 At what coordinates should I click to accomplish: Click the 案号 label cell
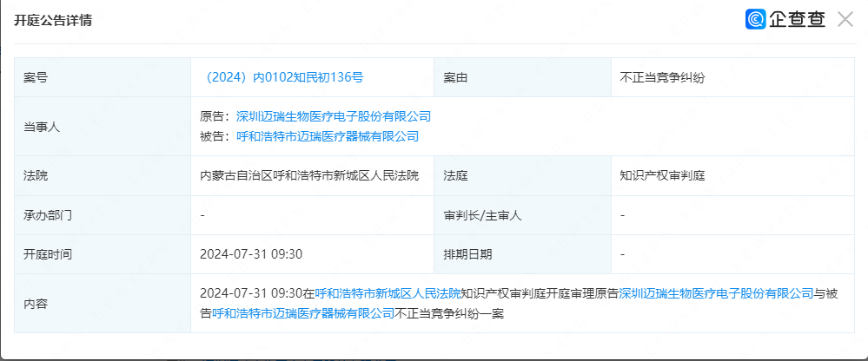(x=103, y=77)
